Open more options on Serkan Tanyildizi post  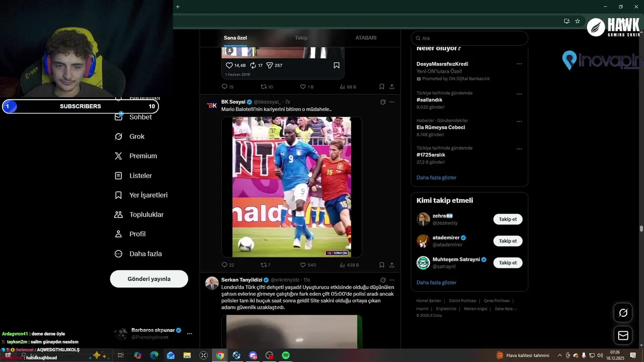pos(392,280)
